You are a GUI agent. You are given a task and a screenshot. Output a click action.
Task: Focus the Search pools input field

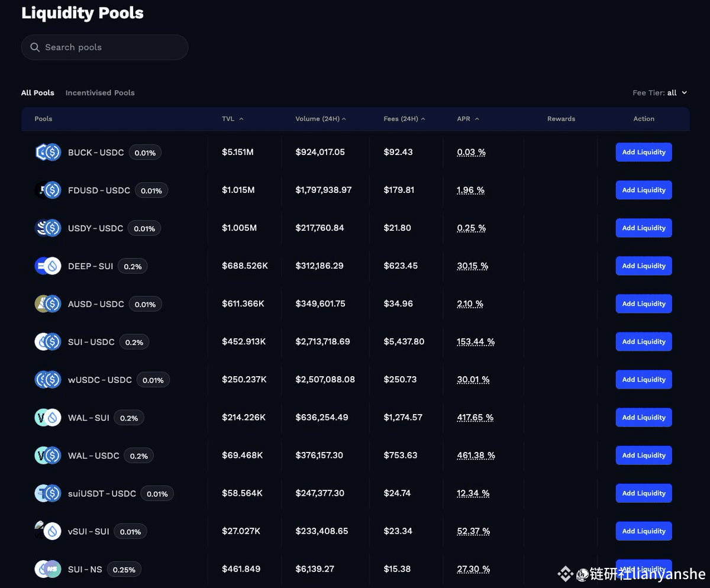click(112, 47)
